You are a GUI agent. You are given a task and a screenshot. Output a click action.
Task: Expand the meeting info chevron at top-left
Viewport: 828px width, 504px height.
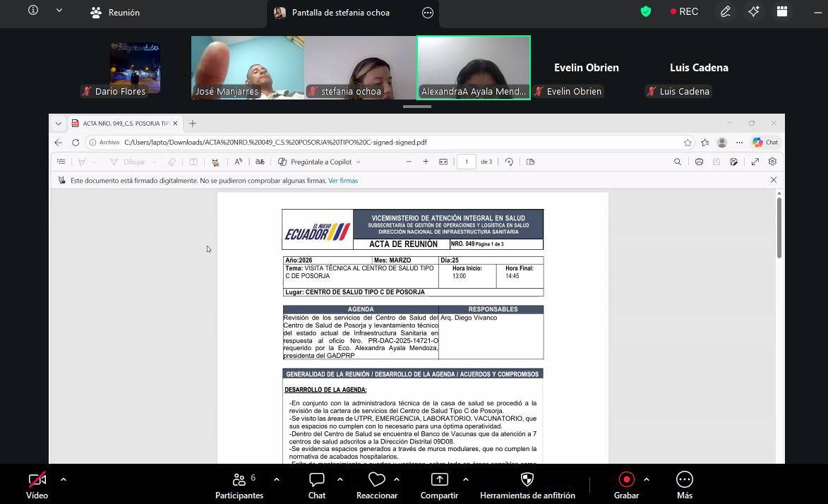coord(59,11)
